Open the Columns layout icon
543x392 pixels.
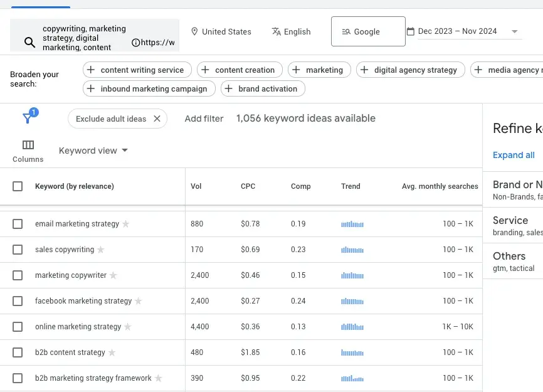point(28,145)
